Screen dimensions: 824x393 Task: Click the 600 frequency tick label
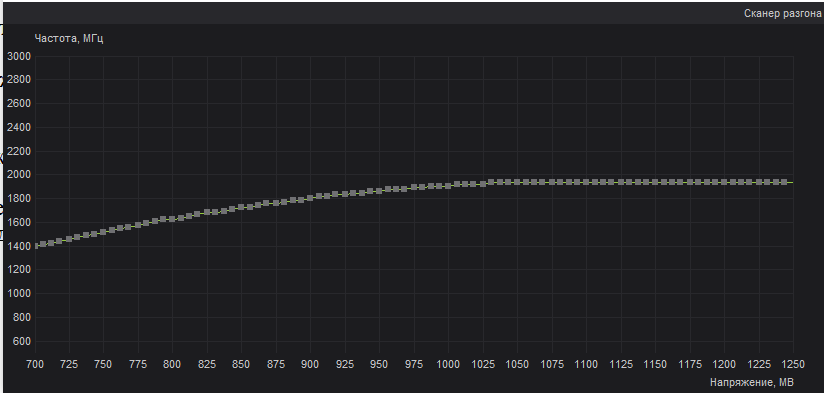tap(22, 342)
